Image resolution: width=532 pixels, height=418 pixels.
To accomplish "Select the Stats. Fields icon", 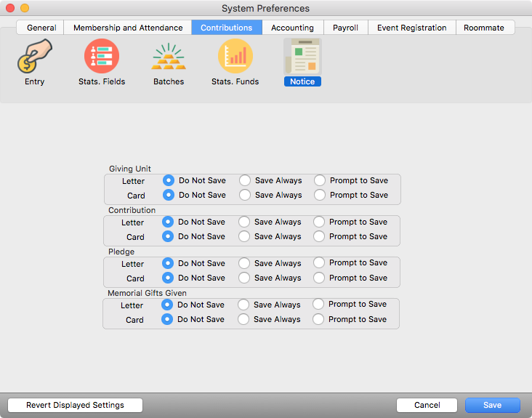I will coord(102,58).
